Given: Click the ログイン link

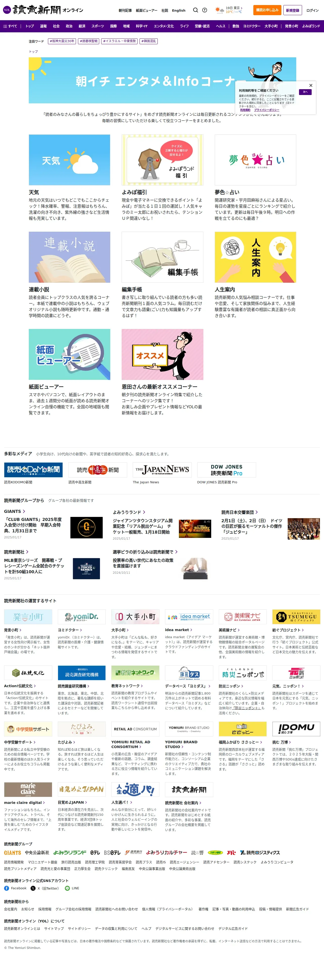Looking at the screenshot, I should [312, 10].
